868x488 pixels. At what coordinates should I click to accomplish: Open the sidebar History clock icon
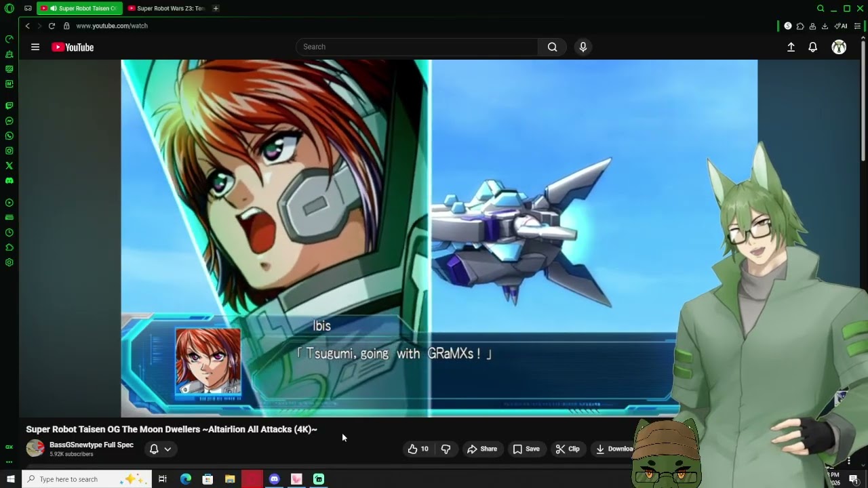click(9, 232)
